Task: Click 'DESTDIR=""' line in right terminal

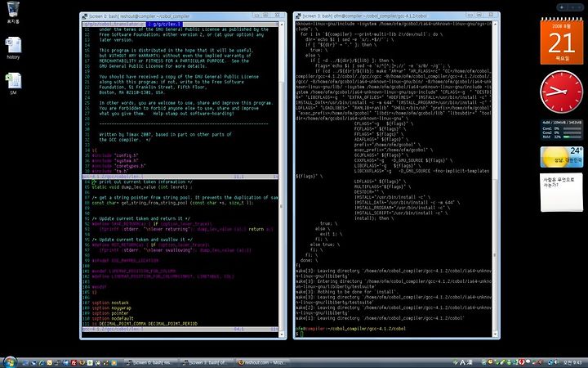Action: point(369,192)
